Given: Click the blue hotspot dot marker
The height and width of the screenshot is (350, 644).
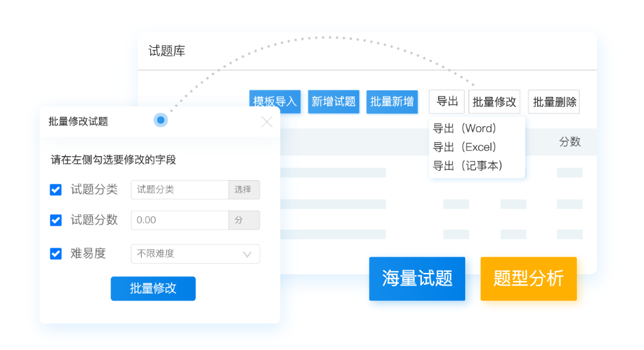Looking at the screenshot, I should click(x=160, y=120).
